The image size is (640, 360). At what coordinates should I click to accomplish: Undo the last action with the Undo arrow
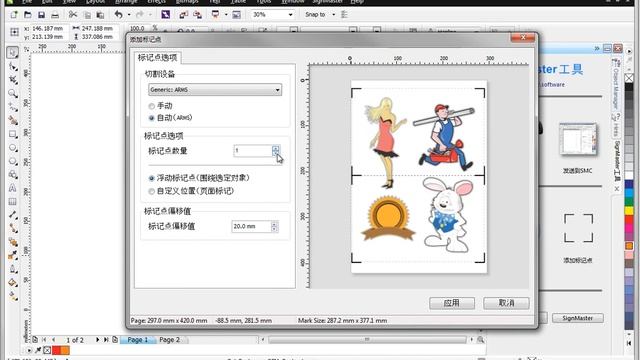tap(118, 15)
